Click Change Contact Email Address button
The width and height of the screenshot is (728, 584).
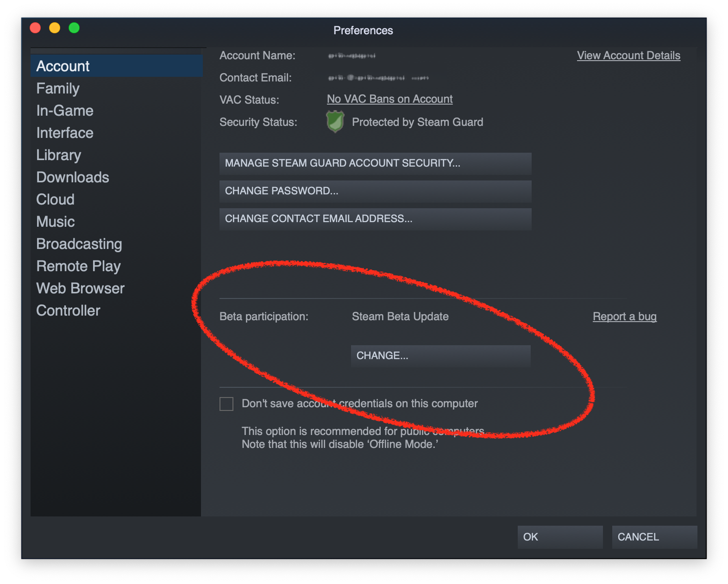pos(375,219)
